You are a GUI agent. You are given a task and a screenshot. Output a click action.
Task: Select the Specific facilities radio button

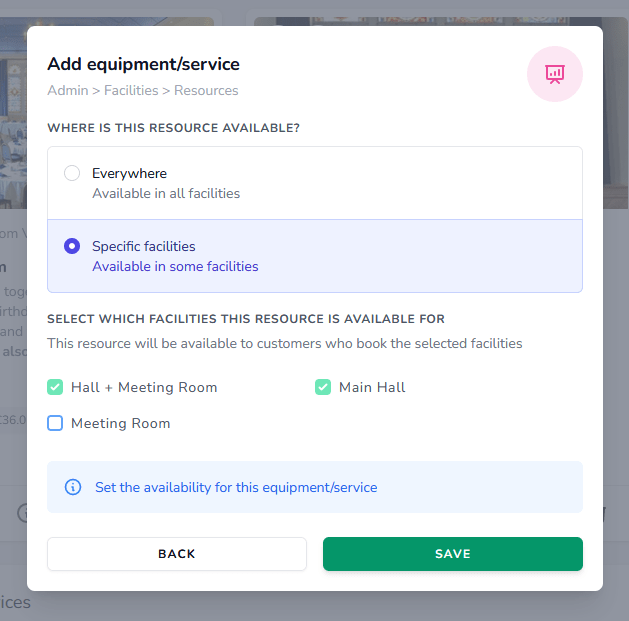(72, 246)
